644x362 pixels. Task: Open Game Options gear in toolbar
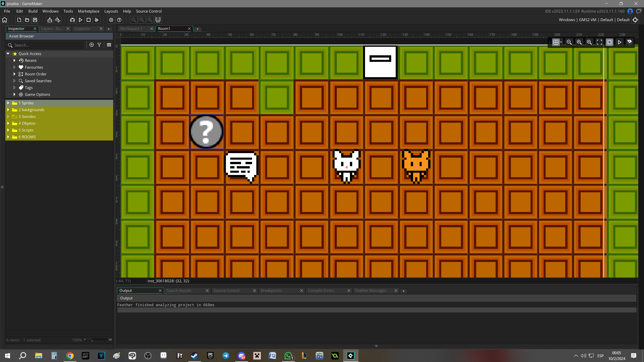click(111, 20)
